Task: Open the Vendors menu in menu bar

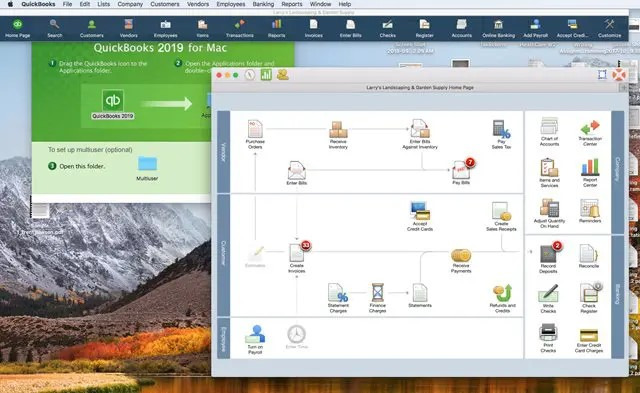Action: point(198,4)
